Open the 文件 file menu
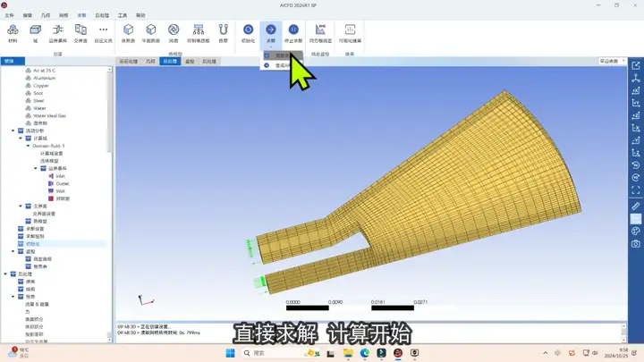The image size is (644, 362). point(9,15)
